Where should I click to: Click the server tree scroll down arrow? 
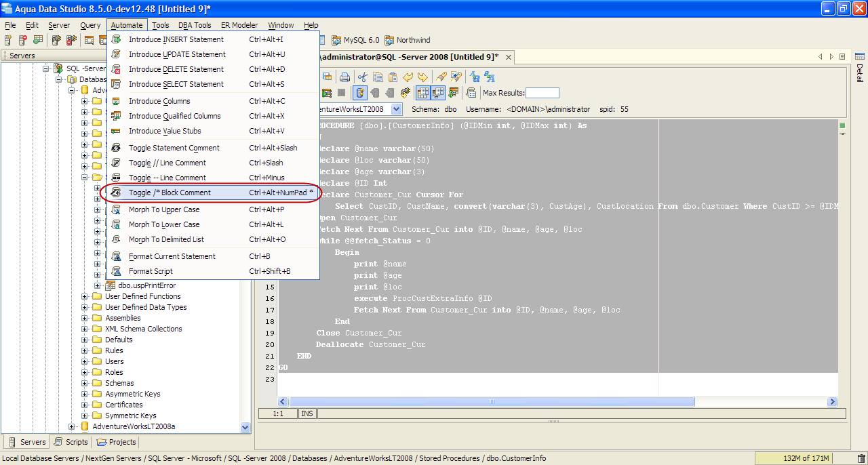click(245, 427)
